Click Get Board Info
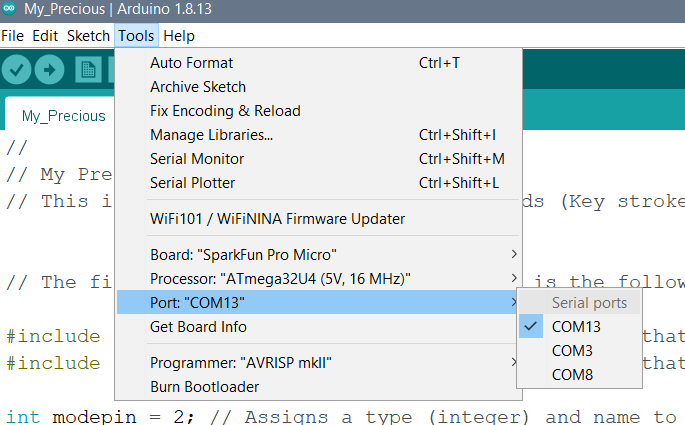This screenshot has width=685, height=425. point(198,327)
